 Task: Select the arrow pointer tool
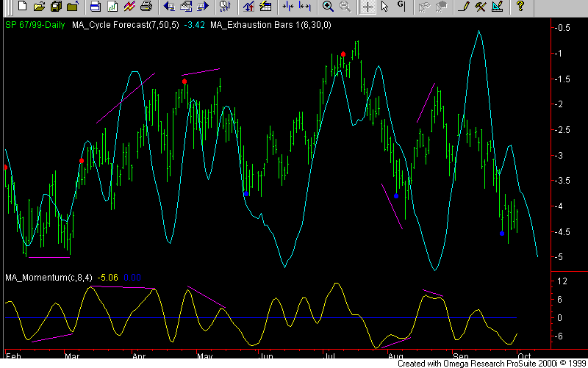point(384,6)
